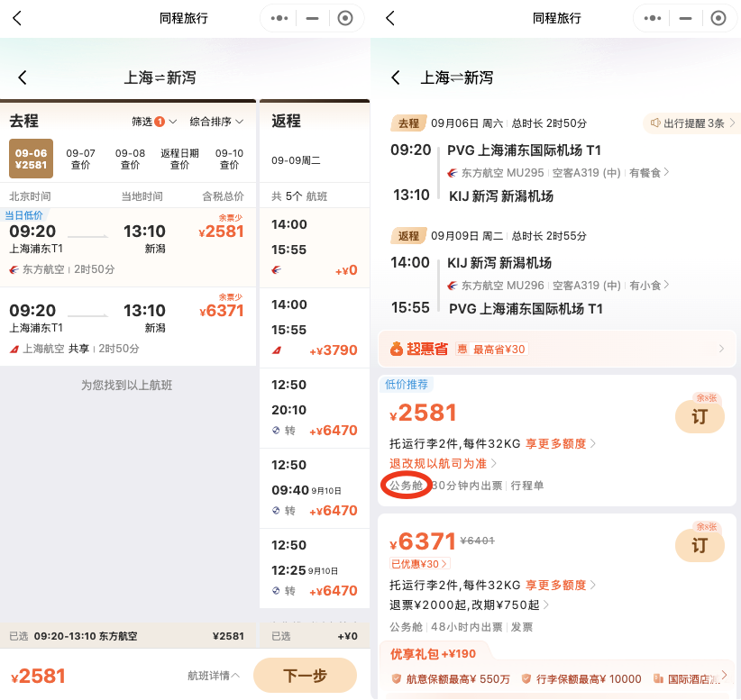Tap the 下一步 next button

[x=305, y=676]
